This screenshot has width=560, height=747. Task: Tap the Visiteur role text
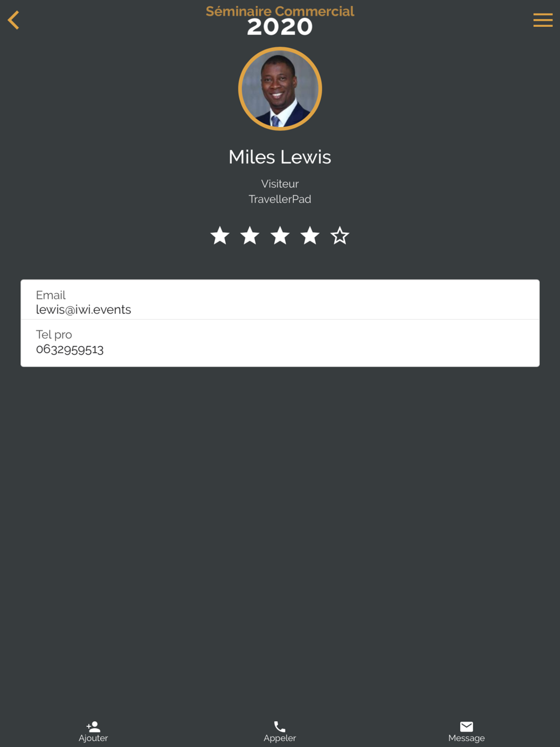tap(280, 184)
